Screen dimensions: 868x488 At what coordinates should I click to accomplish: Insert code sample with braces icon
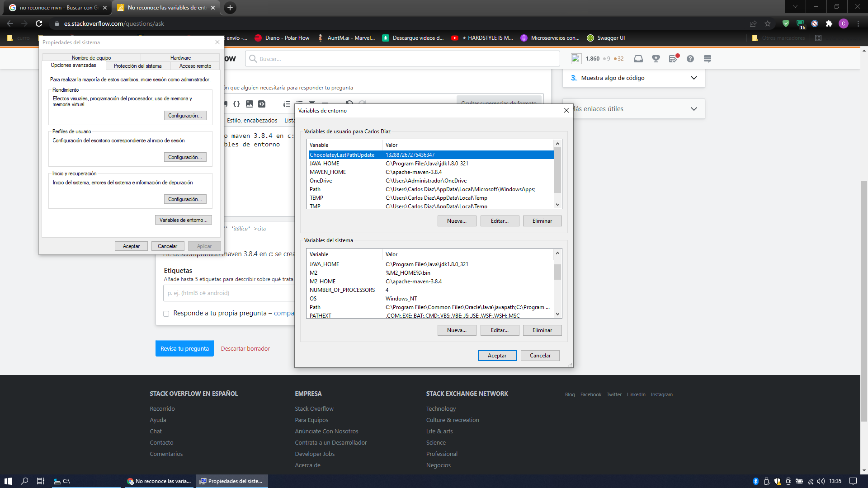click(236, 104)
